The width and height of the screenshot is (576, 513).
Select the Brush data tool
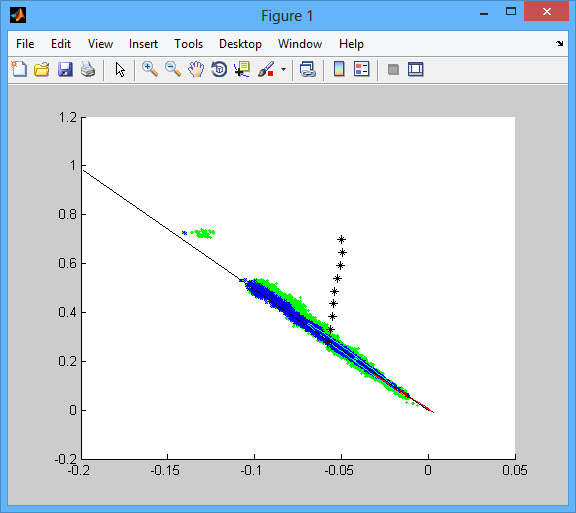[266, 69]
